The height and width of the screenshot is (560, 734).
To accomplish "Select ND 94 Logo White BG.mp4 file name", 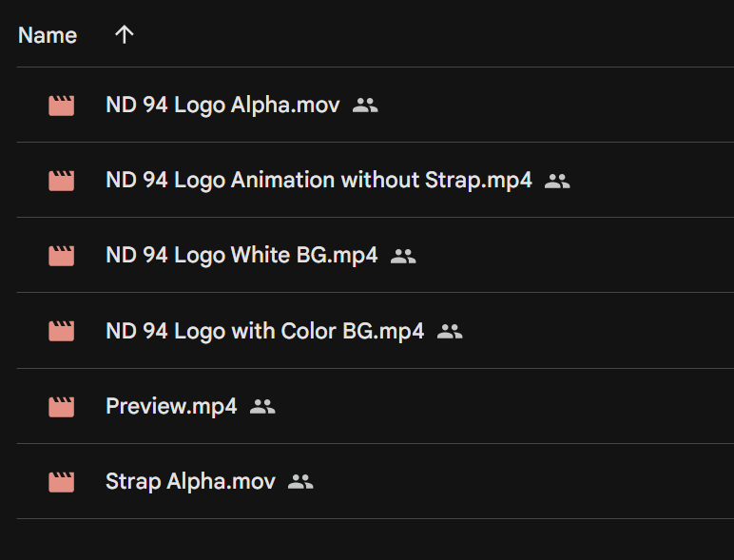I will pyautogui.click(x=241, y=256).
